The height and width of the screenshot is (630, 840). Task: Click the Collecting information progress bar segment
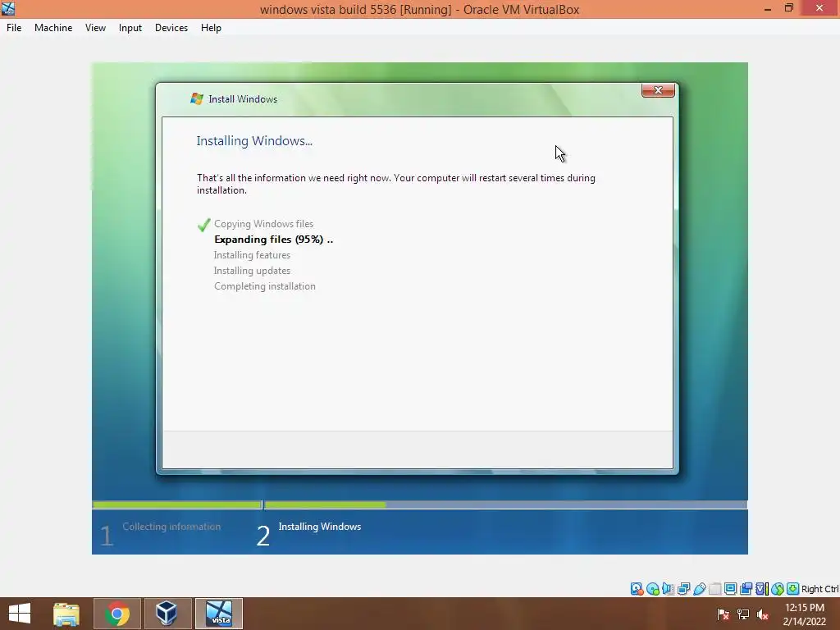click(x=177, y=504)
